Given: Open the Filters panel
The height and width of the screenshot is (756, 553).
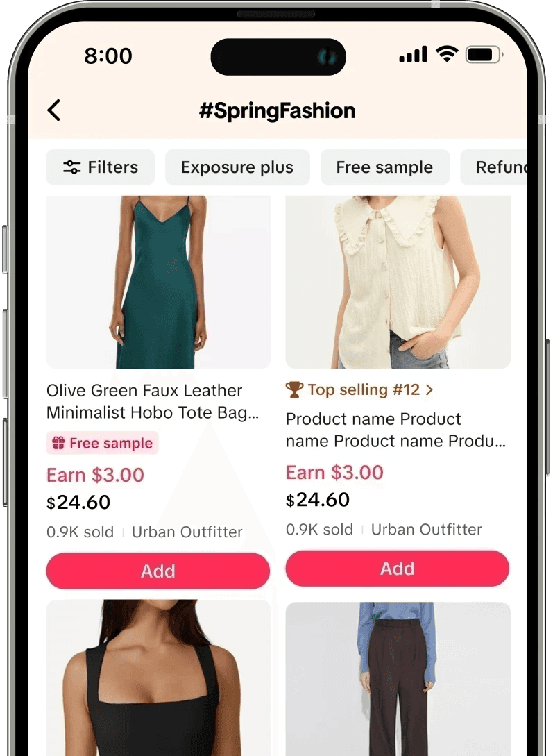Looking at the screenshot, I should [100, 167].
